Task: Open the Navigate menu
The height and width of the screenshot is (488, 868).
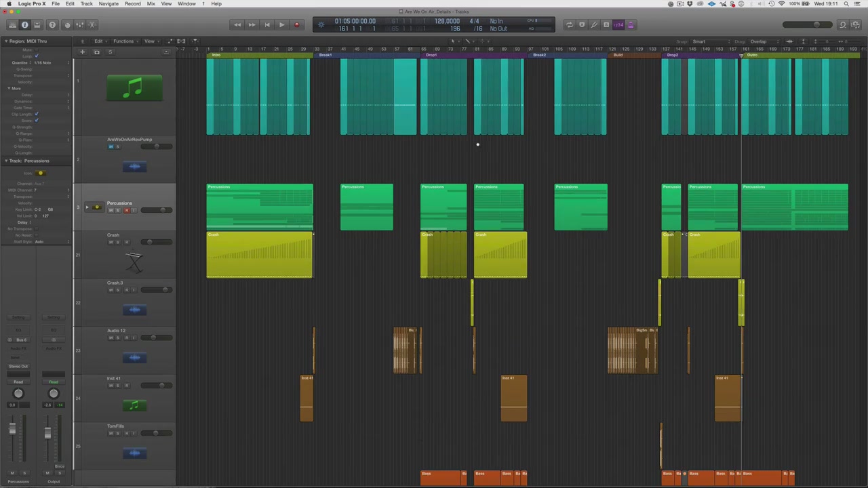Action: click(x=108, y=3)
